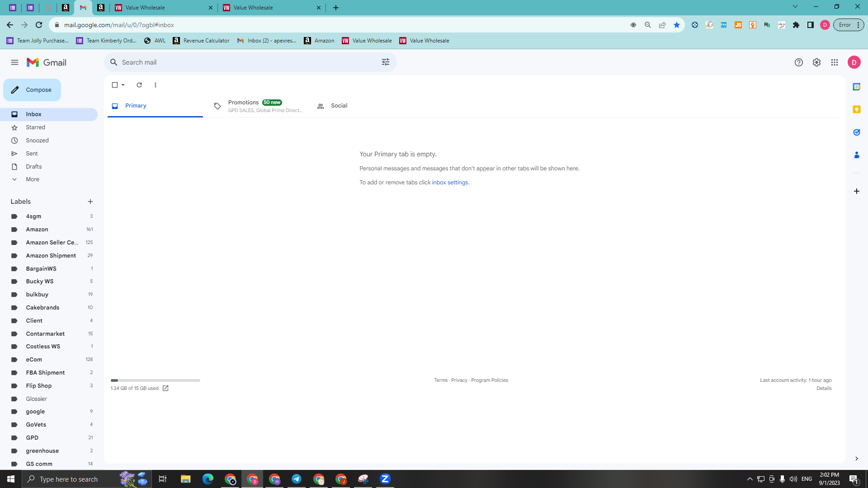
Task: Open zoom control in address bar
Action: (648, 25)
